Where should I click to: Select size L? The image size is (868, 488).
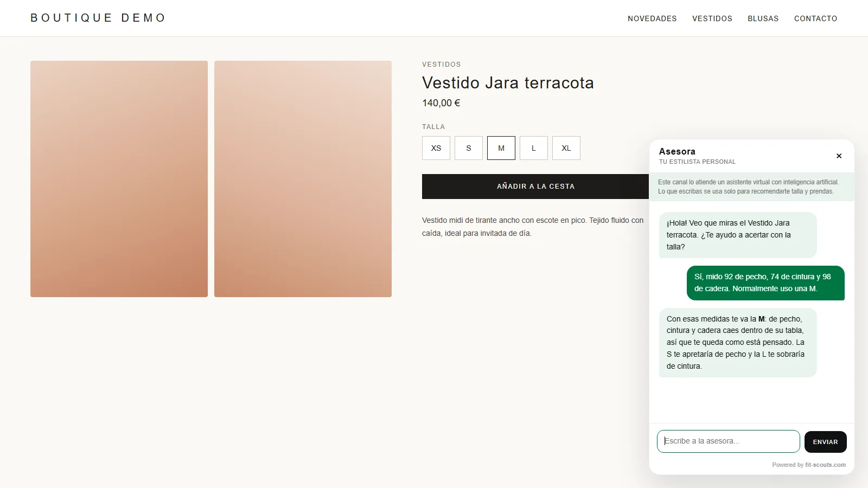(534, 148)
